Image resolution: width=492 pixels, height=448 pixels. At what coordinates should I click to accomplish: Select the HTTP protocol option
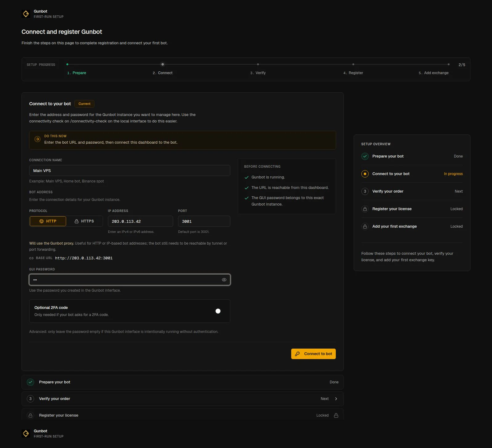click(x=48, y=221)
